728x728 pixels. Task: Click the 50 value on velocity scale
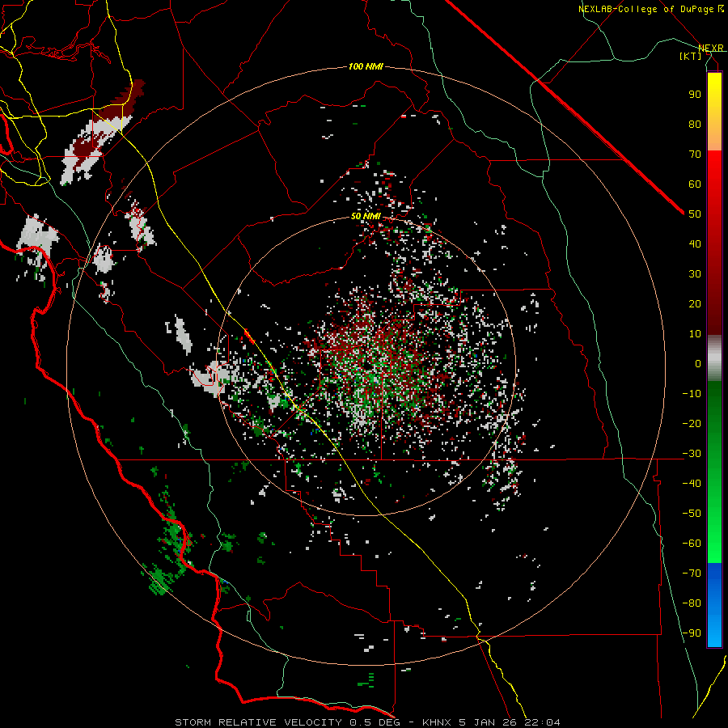695,214
